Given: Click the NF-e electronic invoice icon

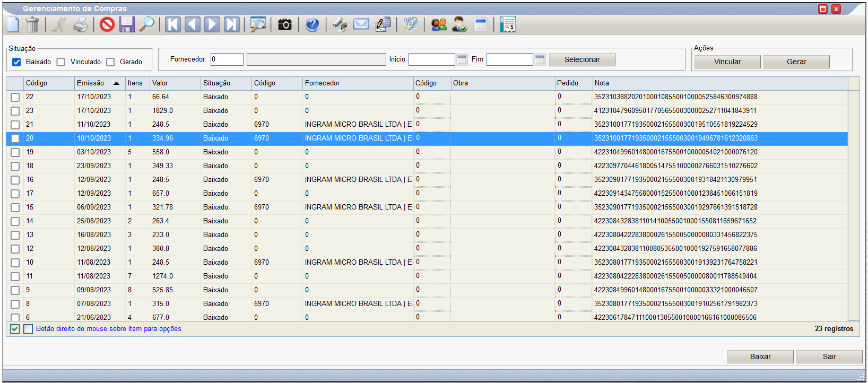Looking at the screenshot, I should click(411, 24).
